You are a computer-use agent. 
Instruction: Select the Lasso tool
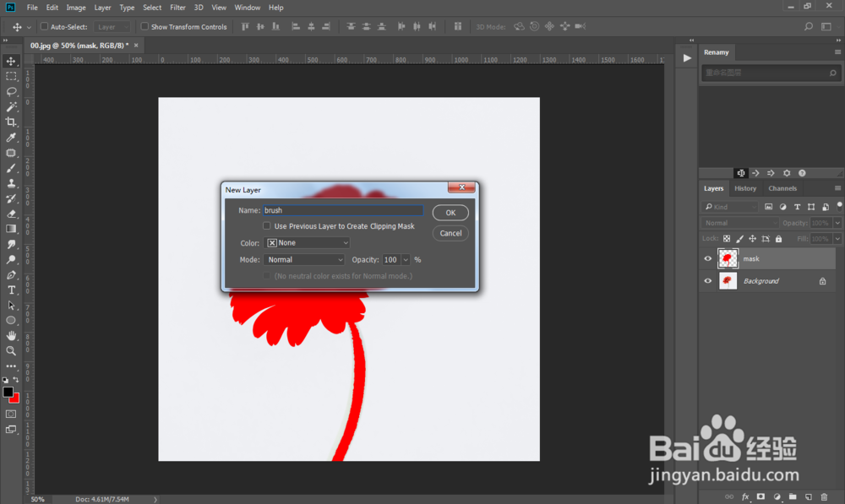click(x=11, y=91)
